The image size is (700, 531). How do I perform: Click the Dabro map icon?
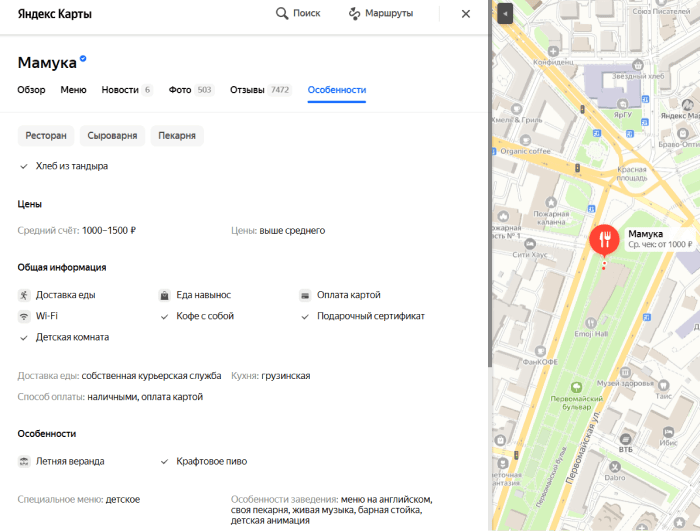[615, 467]
